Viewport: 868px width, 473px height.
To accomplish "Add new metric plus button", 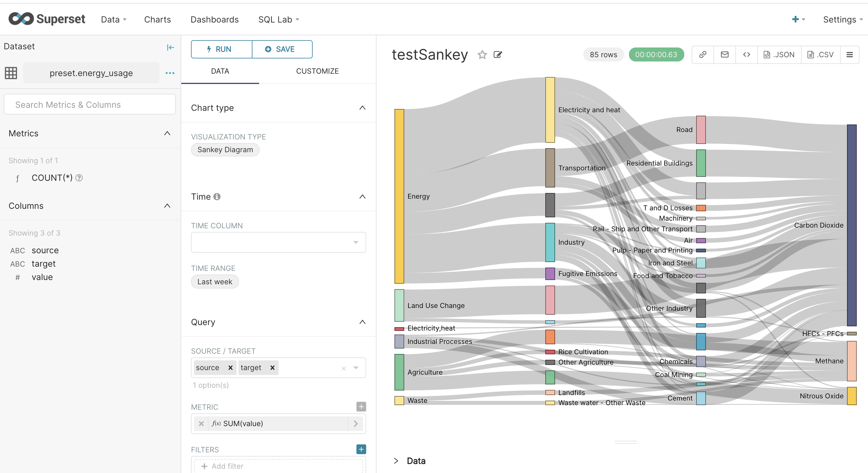I will pos(361,407).
